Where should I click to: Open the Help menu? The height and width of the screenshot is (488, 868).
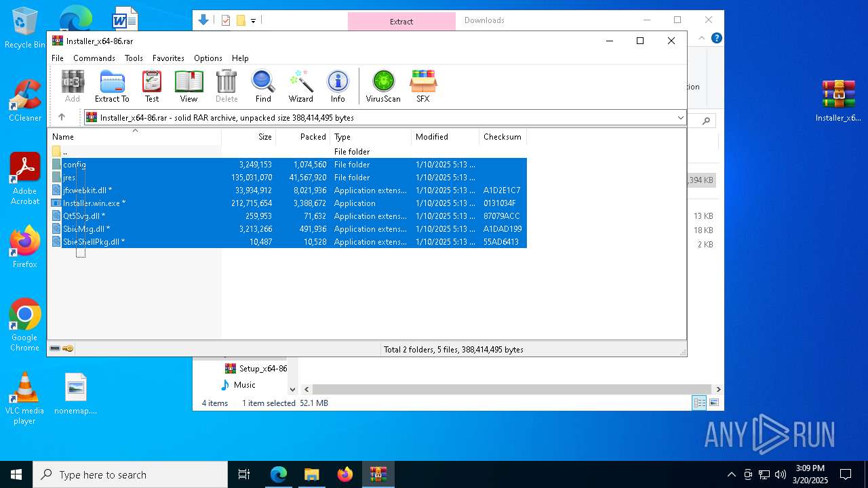point(240,58)
